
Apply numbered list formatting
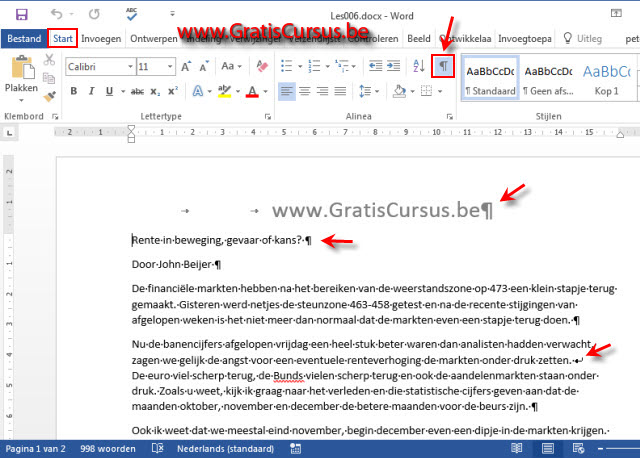pyautogui.click(x=314, y=66)
